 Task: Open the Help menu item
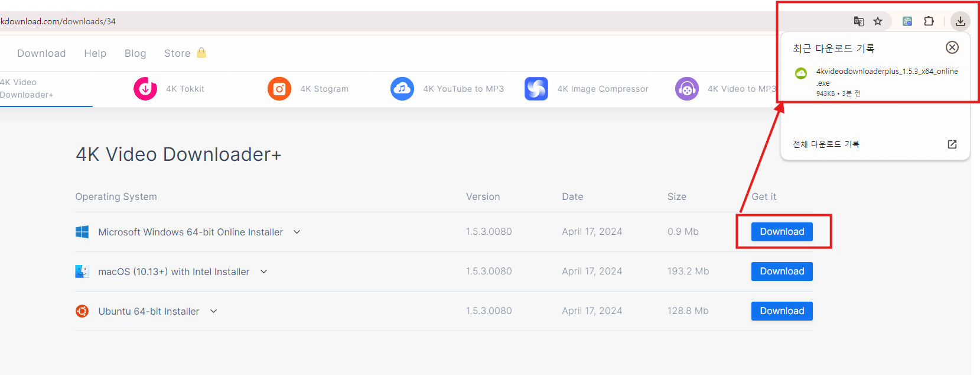click(95, 53)
